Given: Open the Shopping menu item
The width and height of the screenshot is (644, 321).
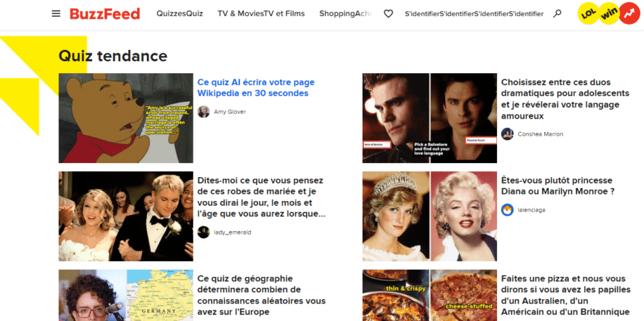Looking at the screenshot, I should tap(345, 13).
